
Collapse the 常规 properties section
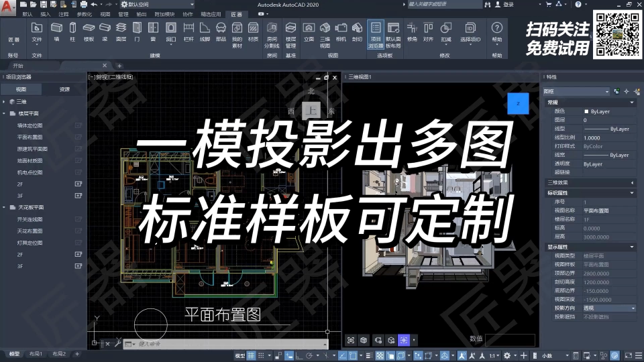pyautogui.click(x=632, y=102)
